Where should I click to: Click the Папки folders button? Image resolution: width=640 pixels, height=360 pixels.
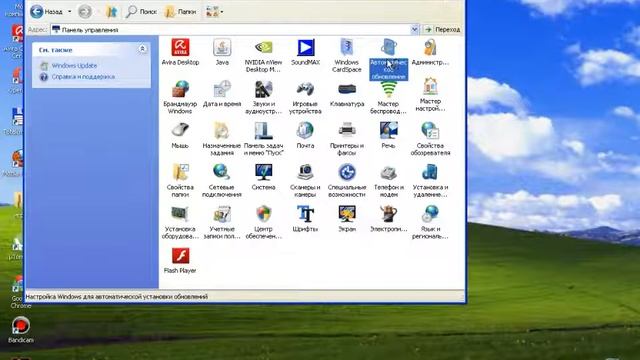click(x=180, y=12)
